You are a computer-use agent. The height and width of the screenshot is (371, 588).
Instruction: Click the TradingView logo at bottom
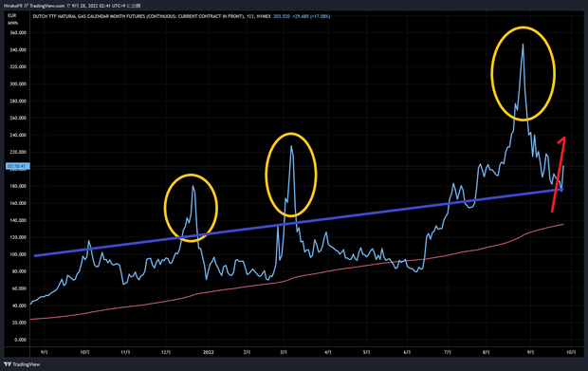coord(22,364)
